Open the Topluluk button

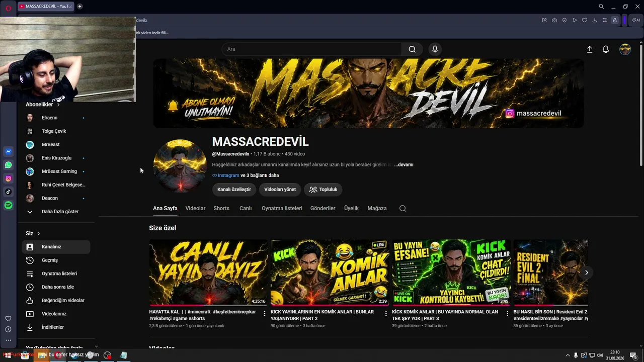coord(323,190)
